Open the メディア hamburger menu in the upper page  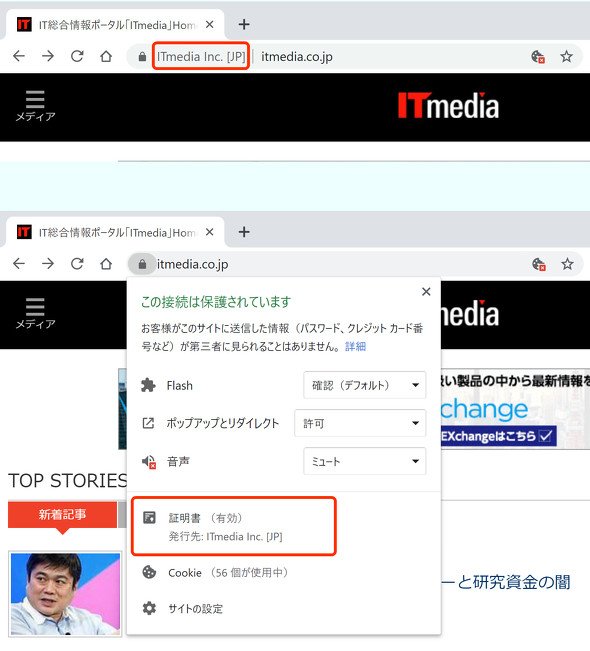[35, 106]
